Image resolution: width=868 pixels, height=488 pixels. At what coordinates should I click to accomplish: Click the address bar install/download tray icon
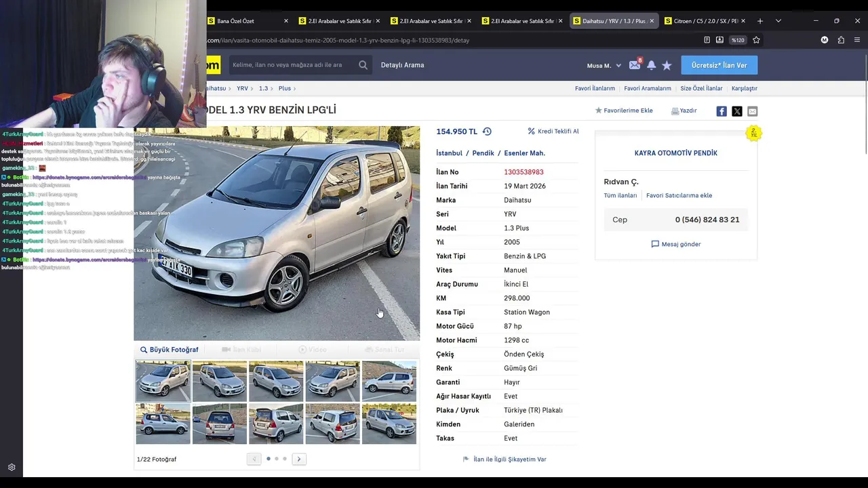[x=719, y=40]
